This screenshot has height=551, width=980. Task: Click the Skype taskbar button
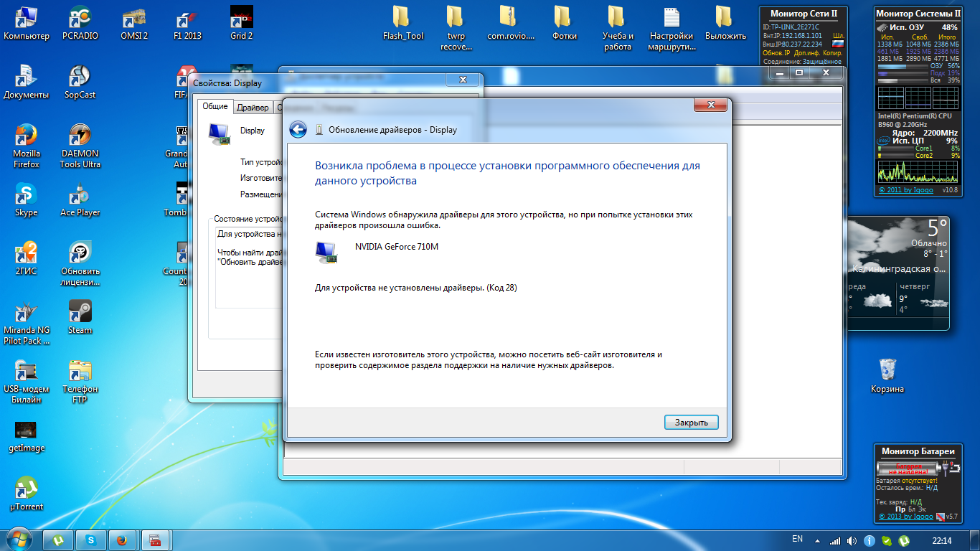pyautogui.click(x=91, y=540)
